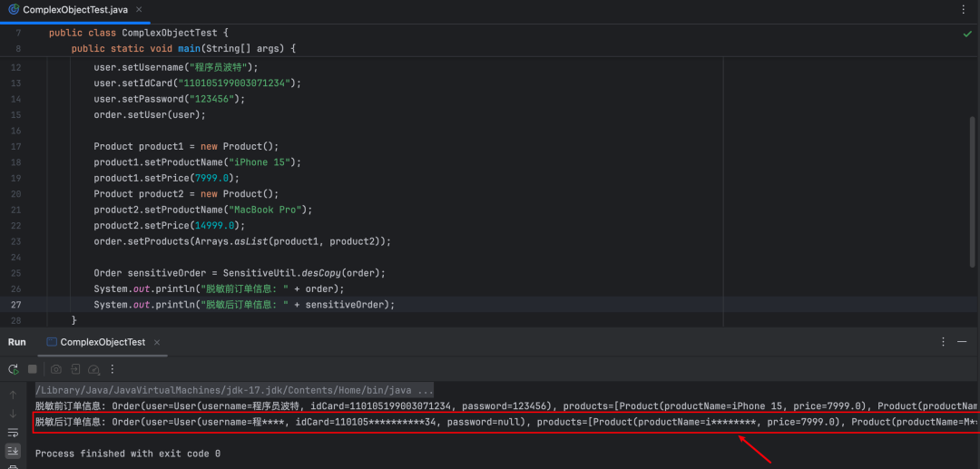Click the "MacBook Pro" string literal
Screen dimensions: 980x469
(265, 210)
